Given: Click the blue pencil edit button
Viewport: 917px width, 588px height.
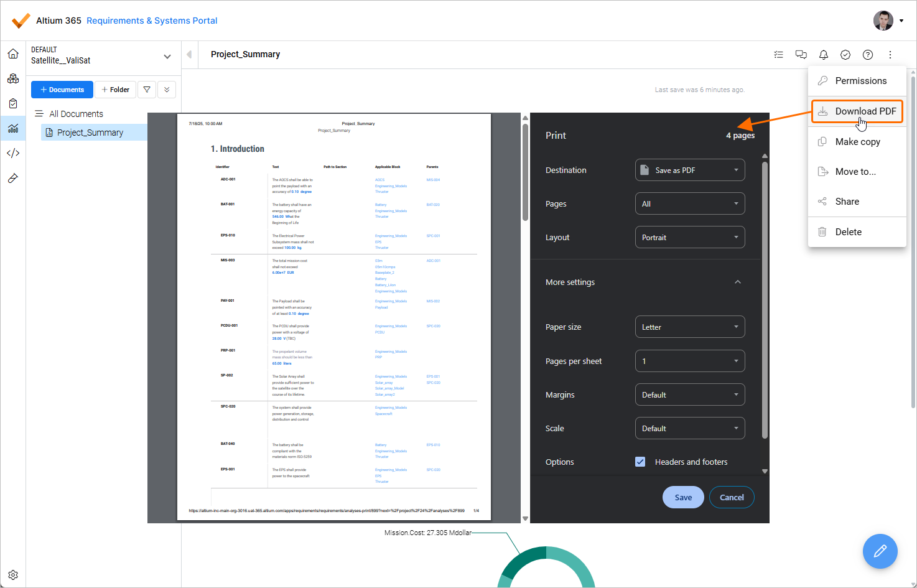Looking at the screenshot, I should click(x=880, y=551).
